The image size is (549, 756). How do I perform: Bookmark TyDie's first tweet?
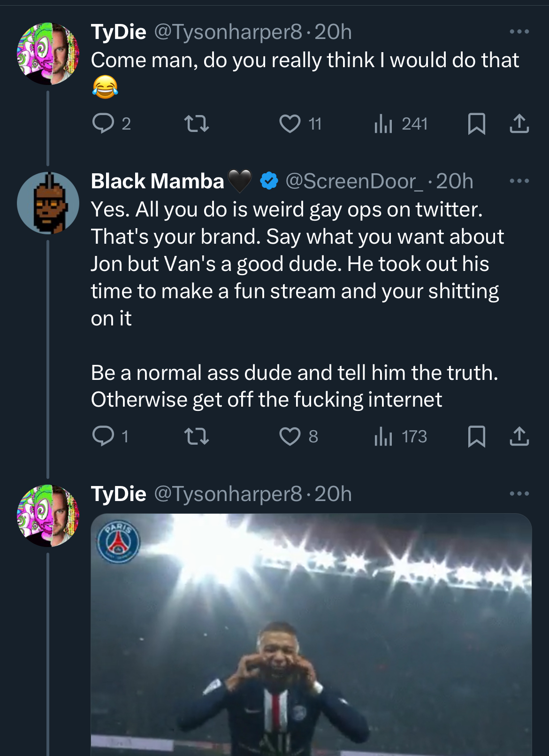(x=477, y=124)
